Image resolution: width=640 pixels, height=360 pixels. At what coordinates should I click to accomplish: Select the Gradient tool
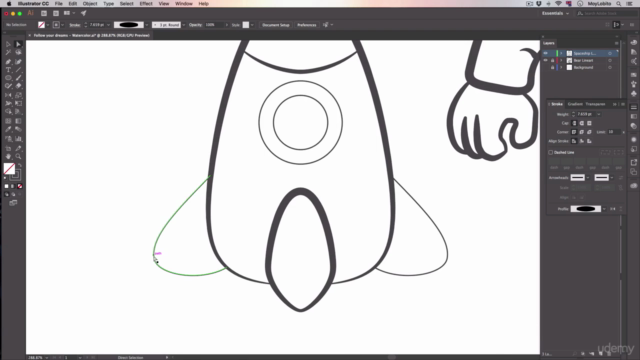pos(18,121)
